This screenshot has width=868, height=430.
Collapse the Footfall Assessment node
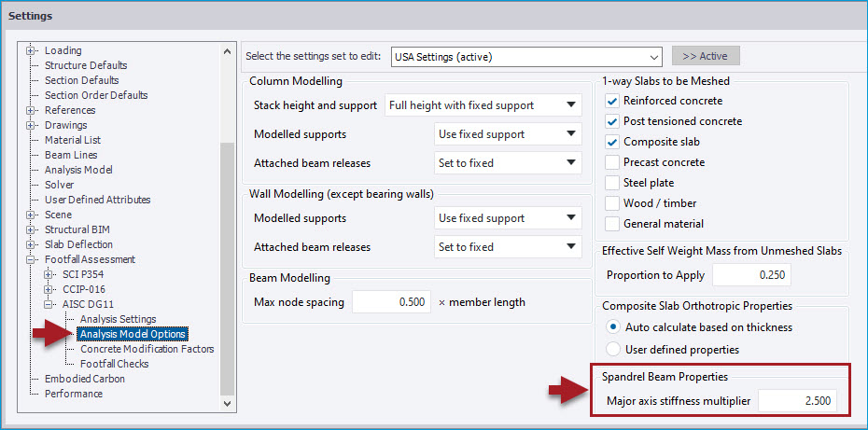pos(31,259)
